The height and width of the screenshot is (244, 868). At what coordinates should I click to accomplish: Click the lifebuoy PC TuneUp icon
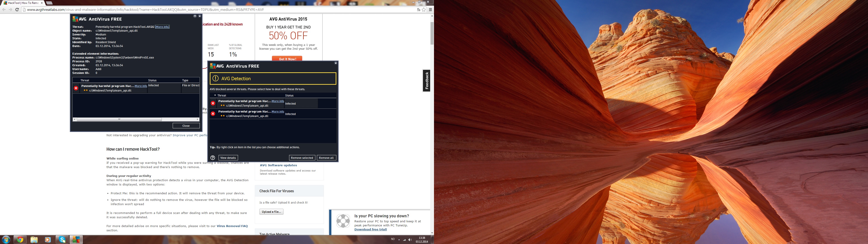(343, 221)
